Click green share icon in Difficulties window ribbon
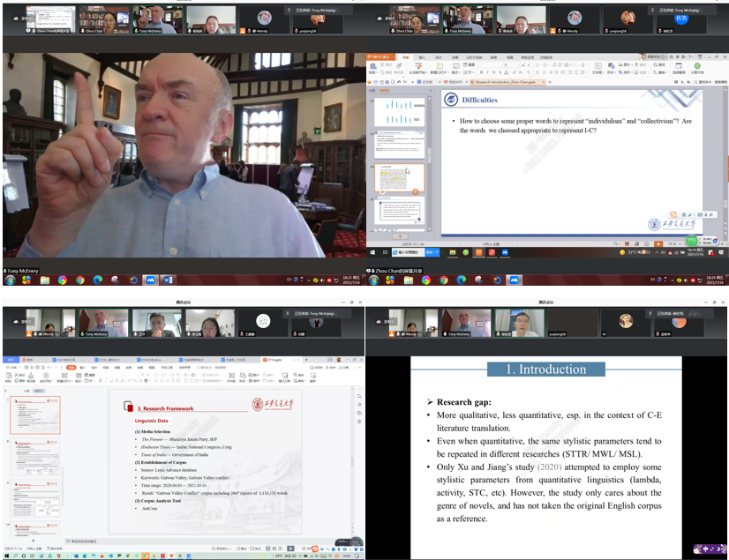 click(696, 65)
